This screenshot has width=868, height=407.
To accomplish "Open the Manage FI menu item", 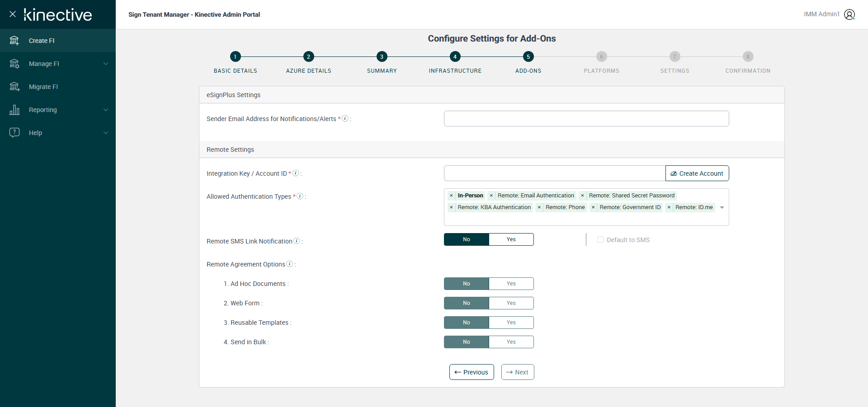I will click(58, 64).
